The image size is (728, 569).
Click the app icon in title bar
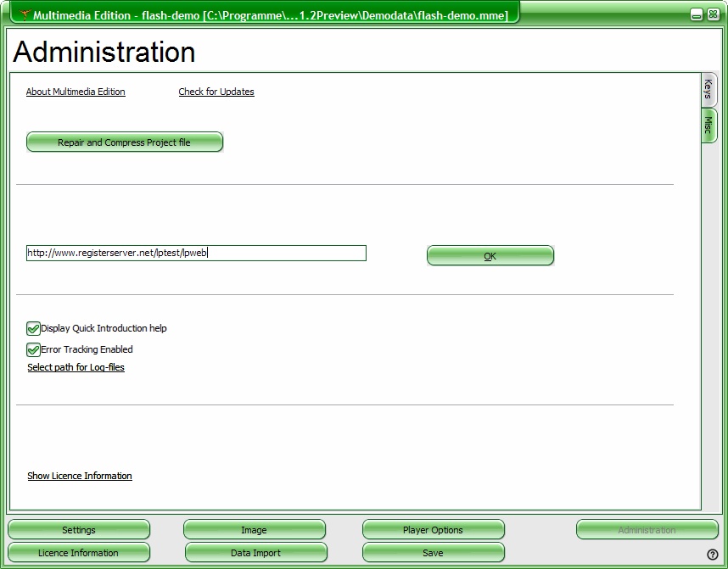coord(25,15)
